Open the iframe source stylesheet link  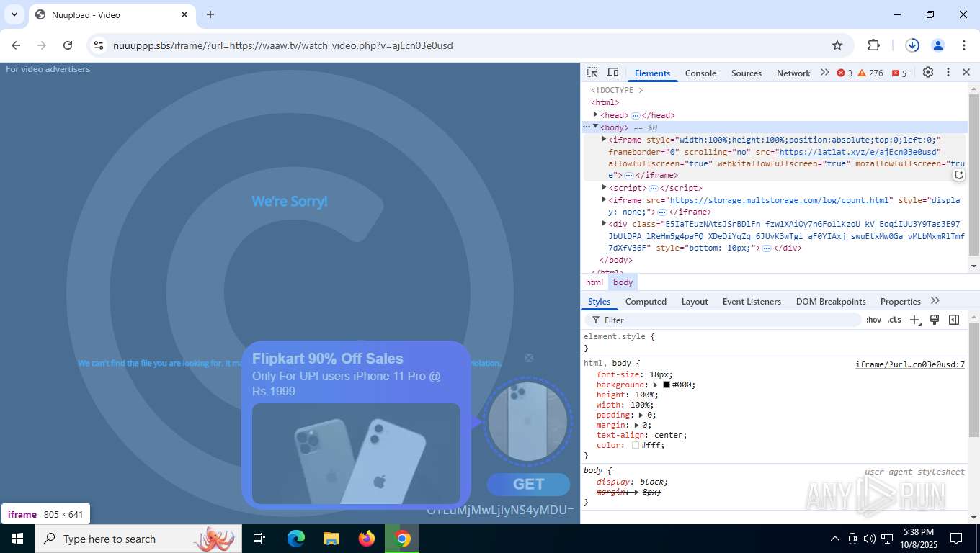(x=910, y=364)
